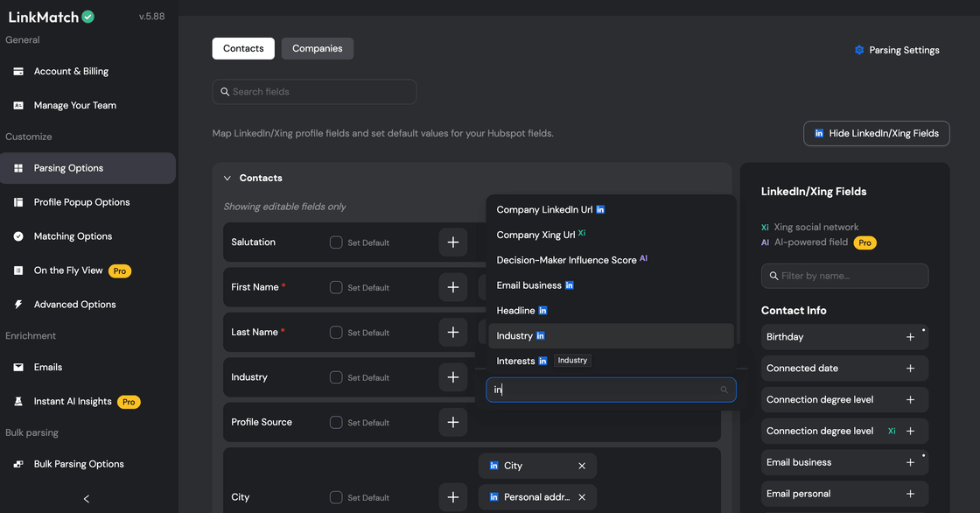The image size is (980, 513).
Task: Choose Decision-Maker Influence Score option
Action: point(611,260)
